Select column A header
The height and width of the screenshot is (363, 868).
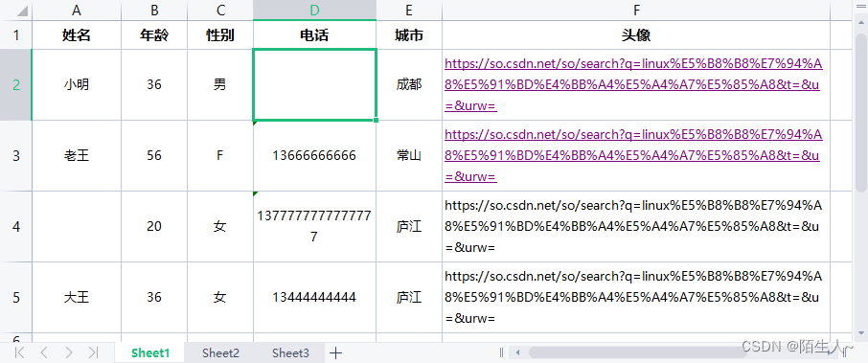coord(77,10)
